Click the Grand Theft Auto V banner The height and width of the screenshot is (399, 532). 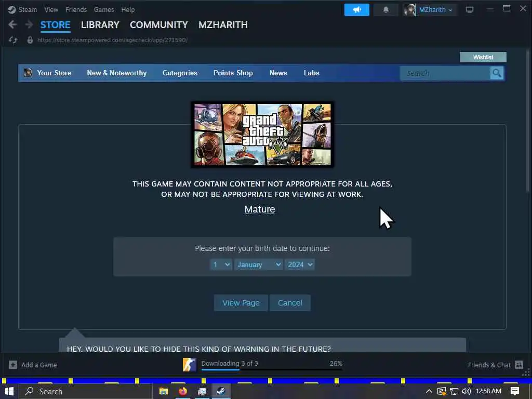(262, 135)
